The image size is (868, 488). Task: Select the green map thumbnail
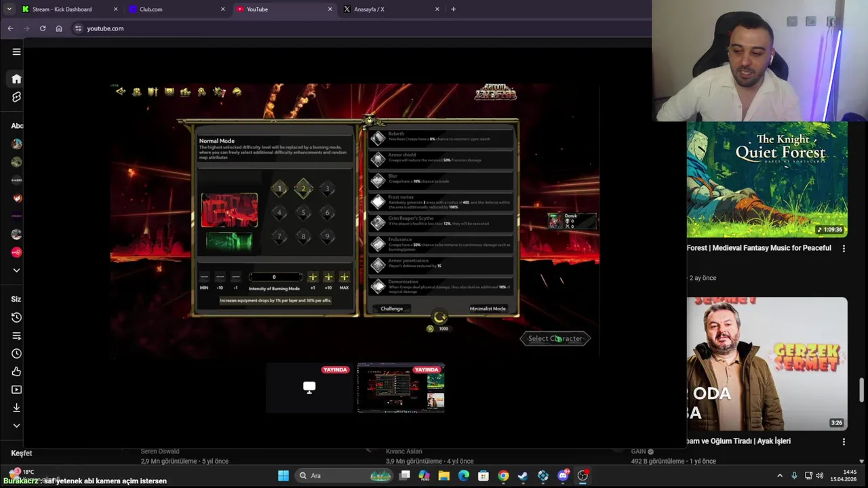pos(229,241)
